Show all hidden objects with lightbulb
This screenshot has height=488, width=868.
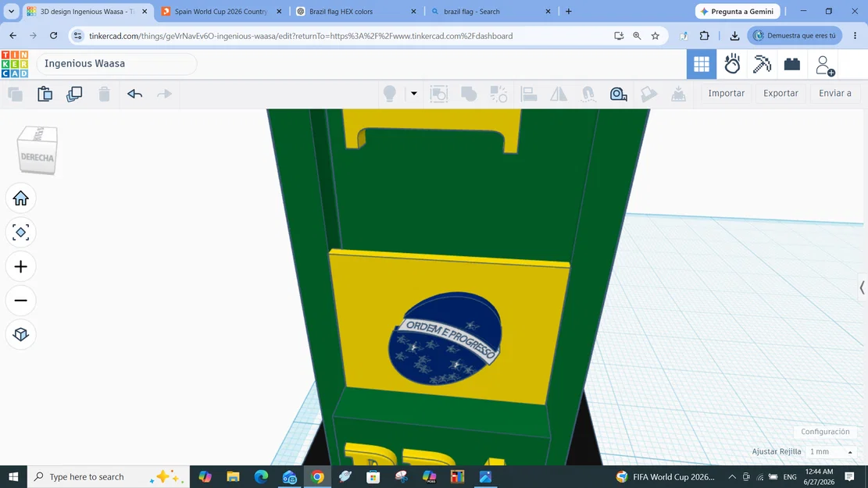390,94
